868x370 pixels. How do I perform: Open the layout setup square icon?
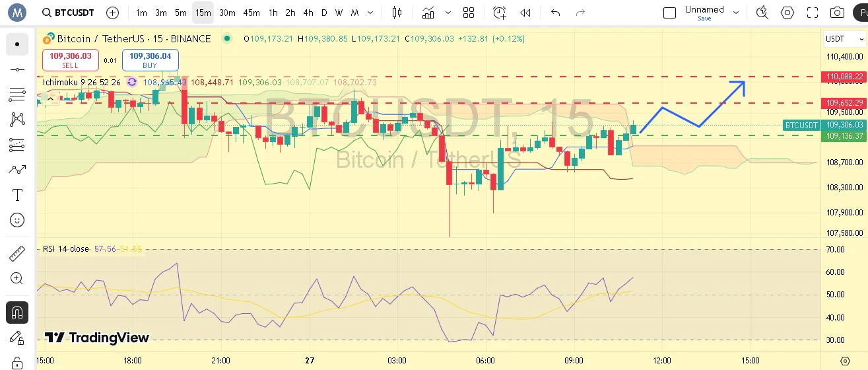(x=669, y=13)
